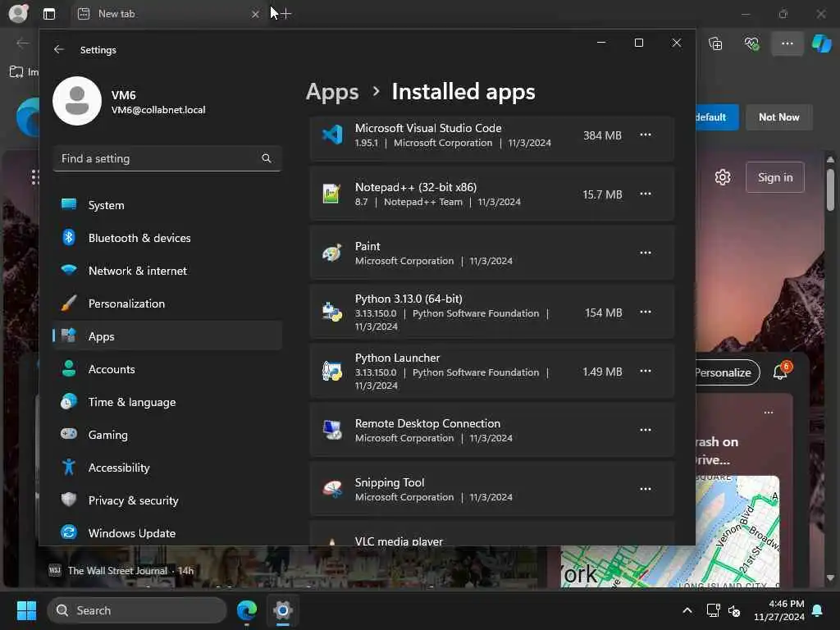Click the System monitor icon in sidebar

[x=69, y=204]
